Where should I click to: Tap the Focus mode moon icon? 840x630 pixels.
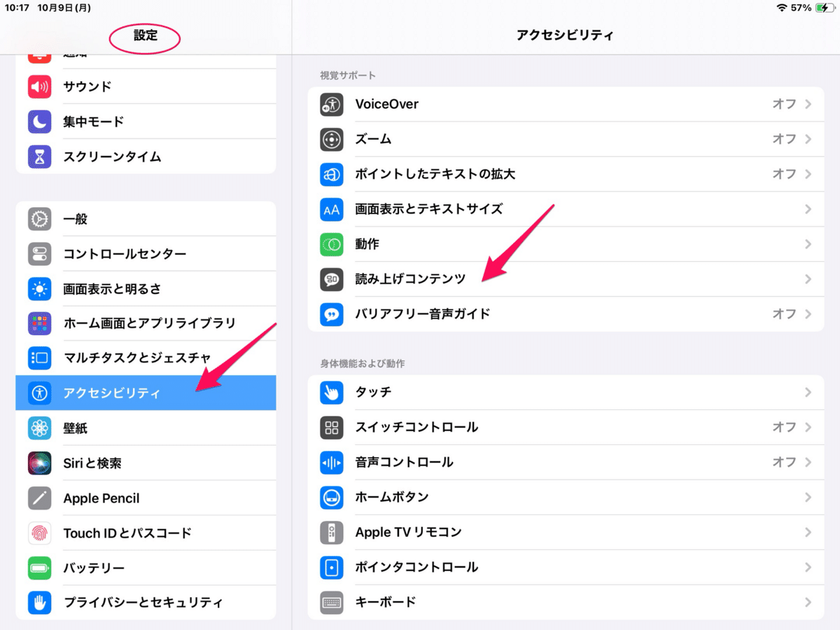pyautogui.click(x=40, y=122)
